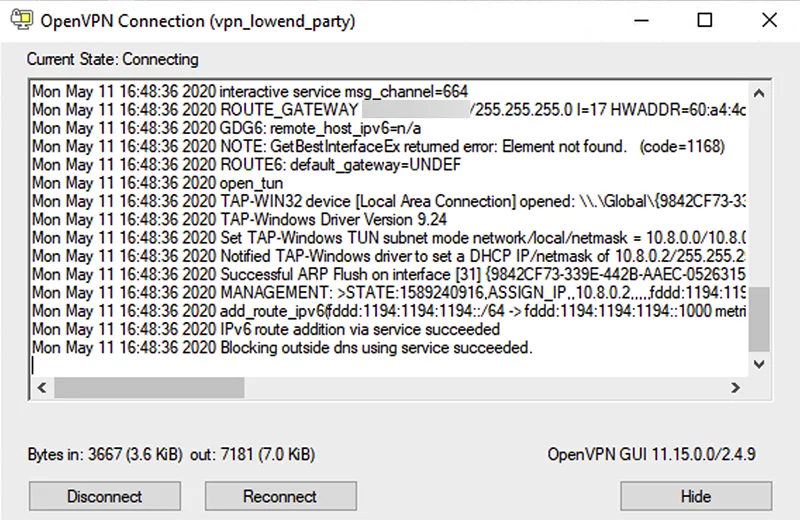Click the empty horizontal scrollbar track area
800x520 pixels.
(485, 388)
